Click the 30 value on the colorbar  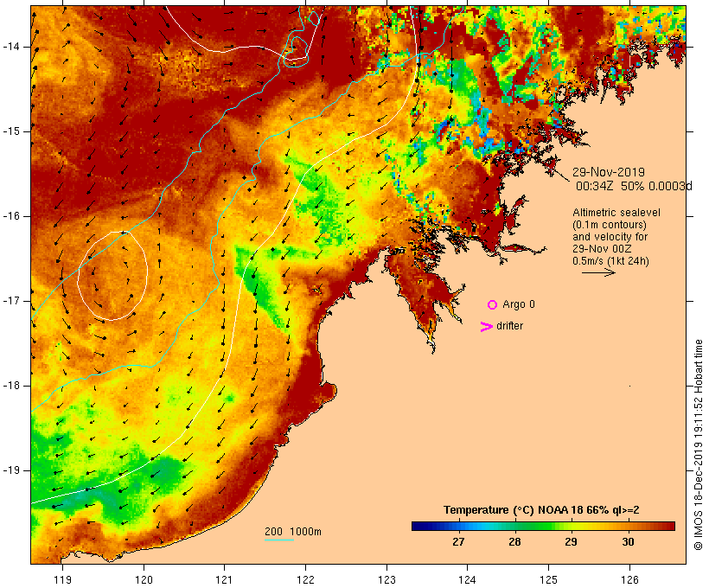coord(628,541)
